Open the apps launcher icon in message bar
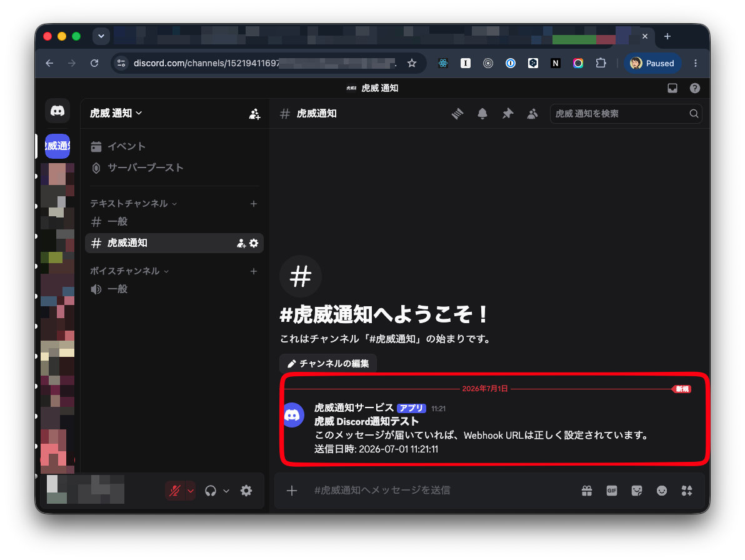Image resolution: width=745 pixels, height=560 pixels. [686, 491]
